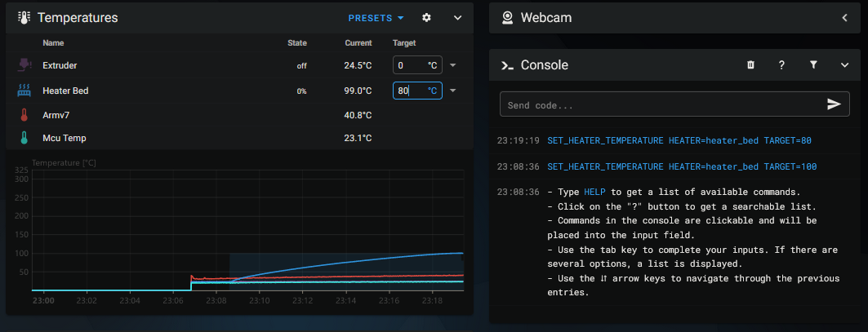Click the Armv7 thermometer icon
Screen dimensions: 868x332
(x=24, y=115)
